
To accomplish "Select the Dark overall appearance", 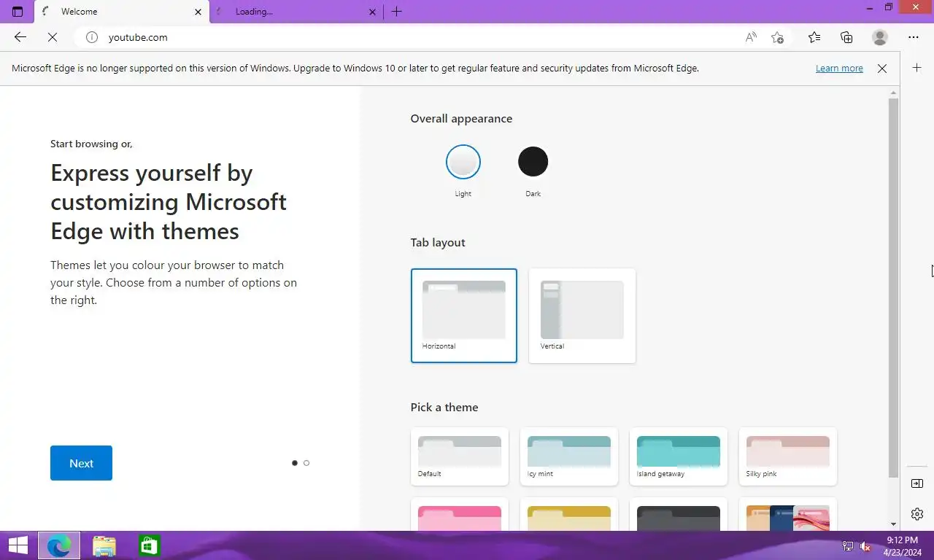I will pos(533,162).
